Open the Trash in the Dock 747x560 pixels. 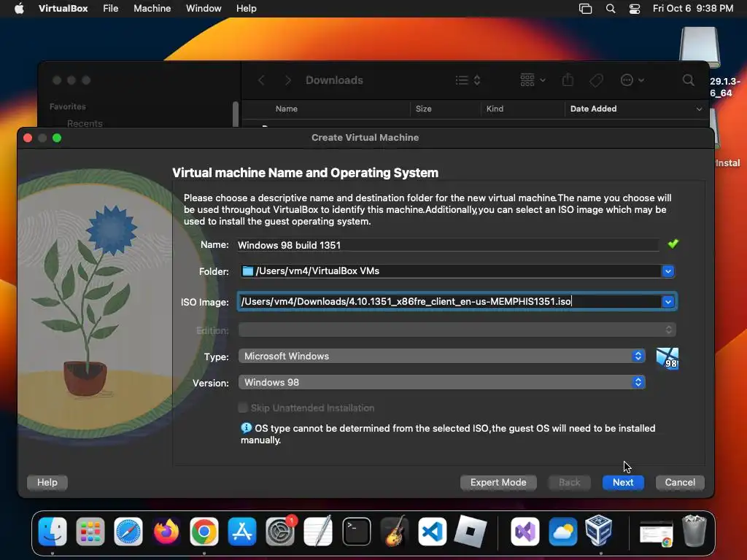(694, 531)
